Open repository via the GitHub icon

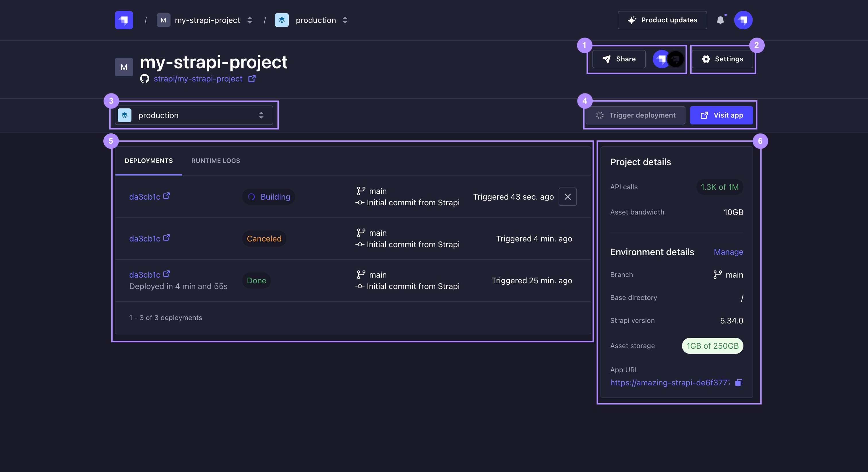(x=145, y=79)
